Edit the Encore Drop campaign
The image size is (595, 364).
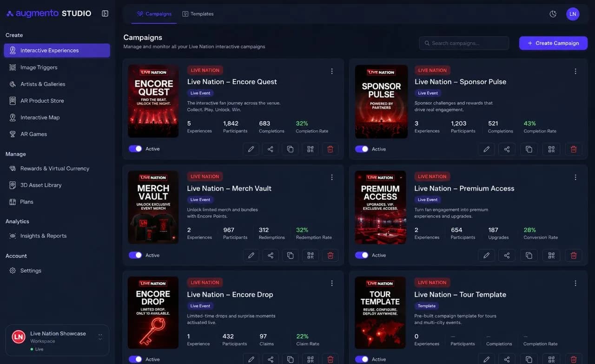pos(251,359)
